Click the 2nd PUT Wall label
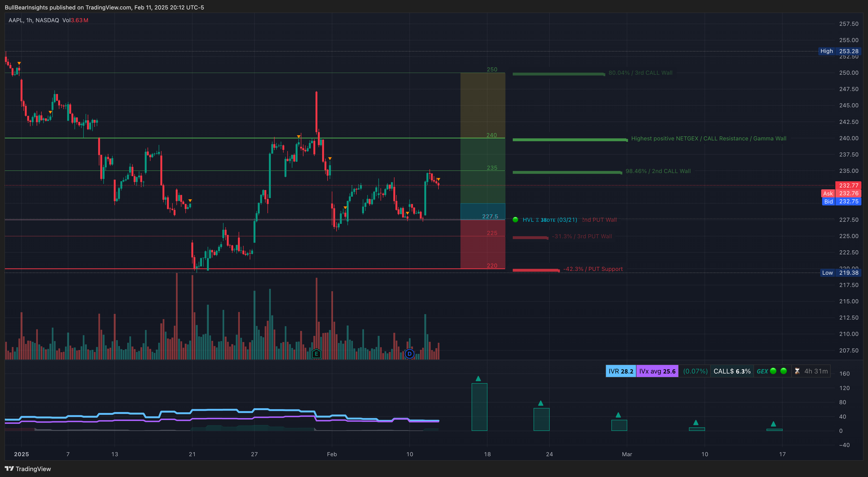This screenshot has height=477, width=868. (600, 220)
